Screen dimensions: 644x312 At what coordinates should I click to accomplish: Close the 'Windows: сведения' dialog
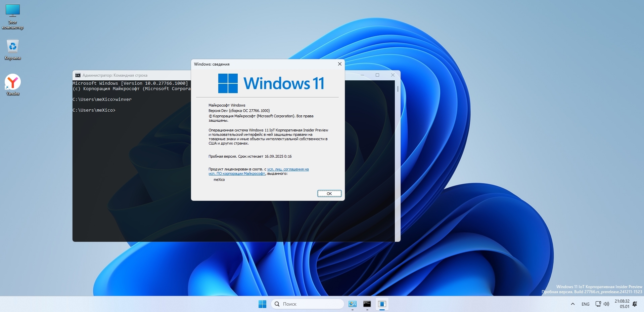pos(340,64)
